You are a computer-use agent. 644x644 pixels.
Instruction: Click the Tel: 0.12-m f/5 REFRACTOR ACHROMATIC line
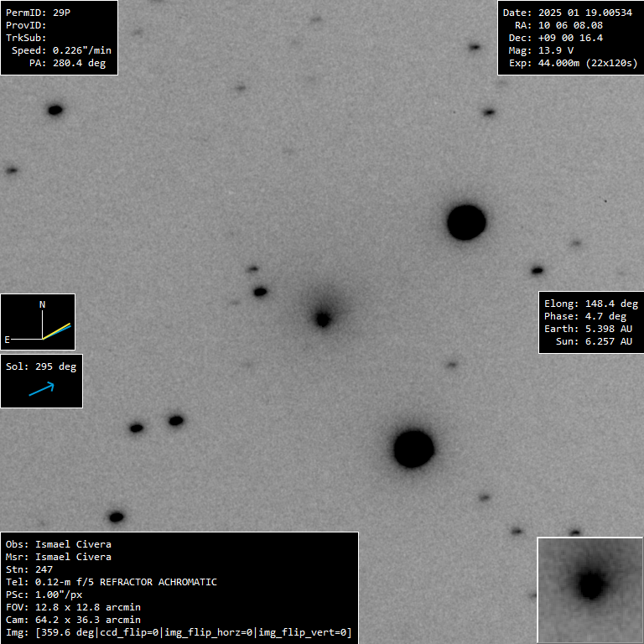pyautogui.click(x=112, y=583)
